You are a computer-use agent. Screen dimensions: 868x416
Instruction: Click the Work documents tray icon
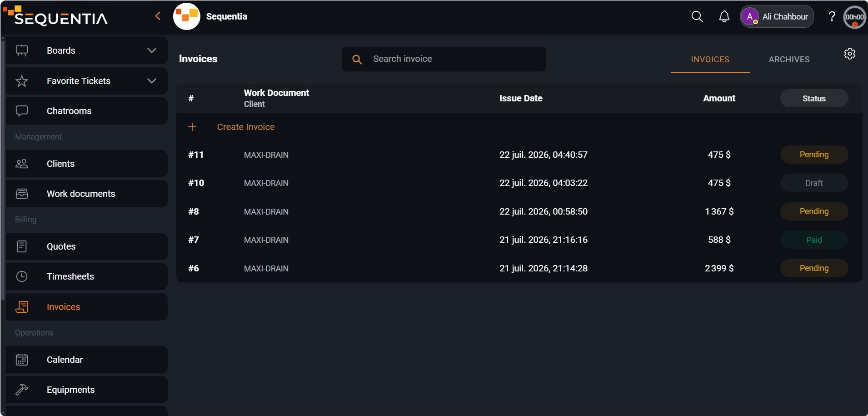tap(22, 194)
